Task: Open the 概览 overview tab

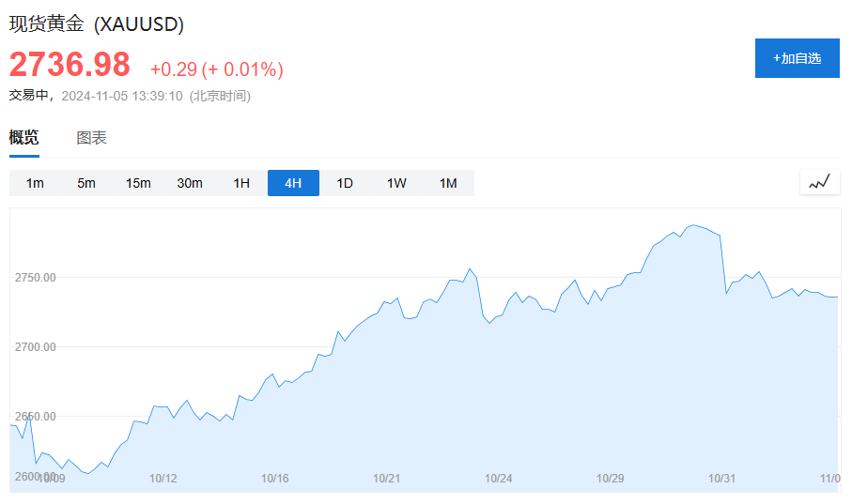Action: point(23,137)
